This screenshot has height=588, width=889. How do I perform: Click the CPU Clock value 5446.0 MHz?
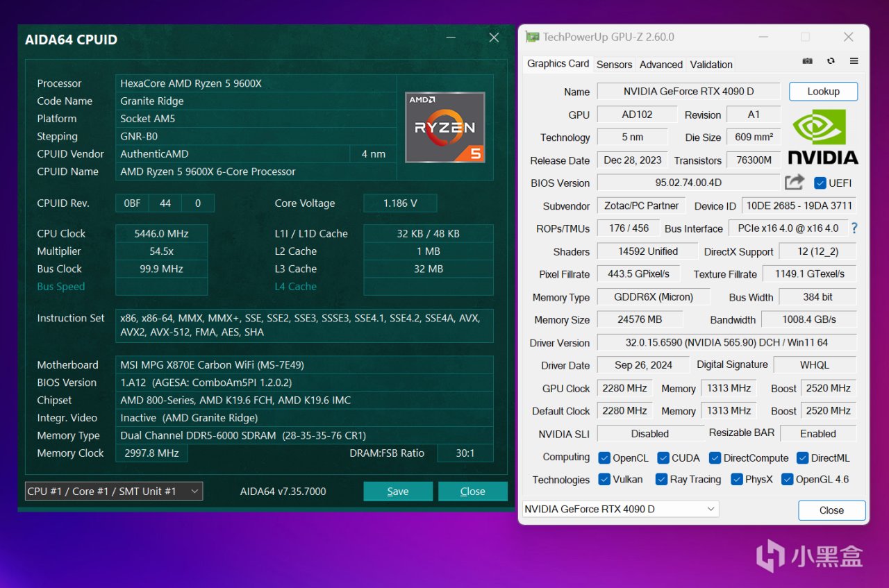[x=161, y=234]
